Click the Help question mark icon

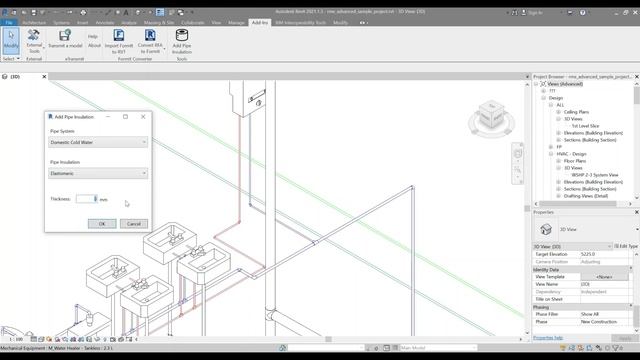click(582, 13)
